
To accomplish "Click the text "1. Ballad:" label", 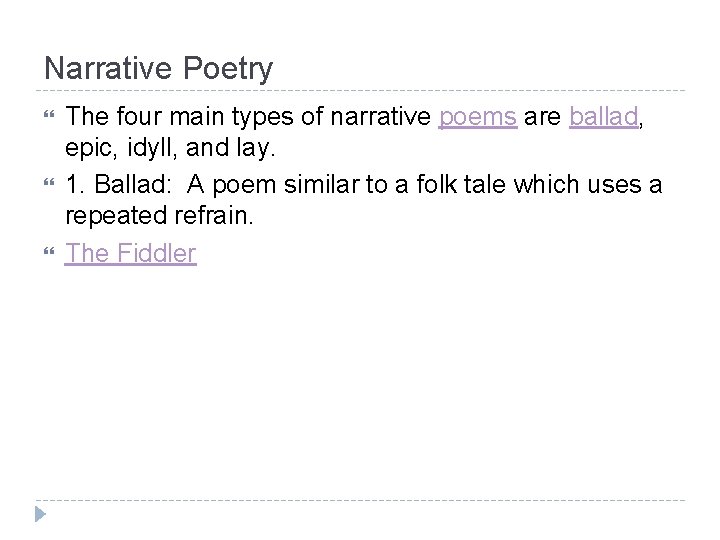I will pyautogui.click(x=115, y=186).
